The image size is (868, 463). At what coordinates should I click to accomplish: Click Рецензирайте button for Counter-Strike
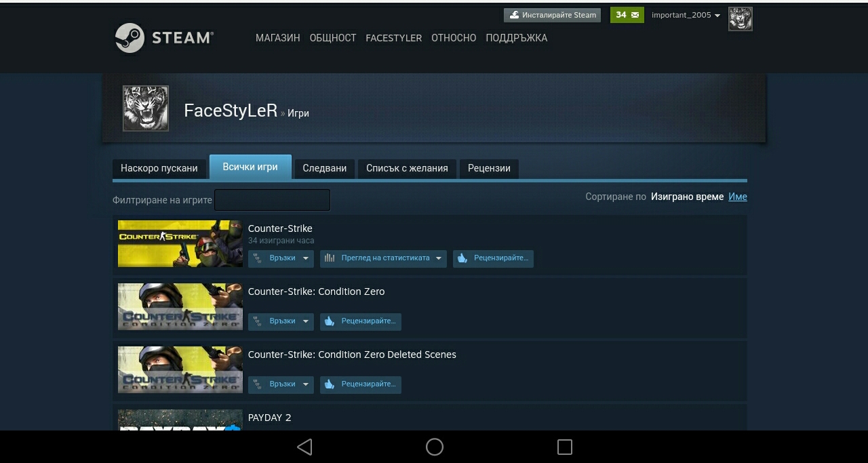(x=493, y=258)
